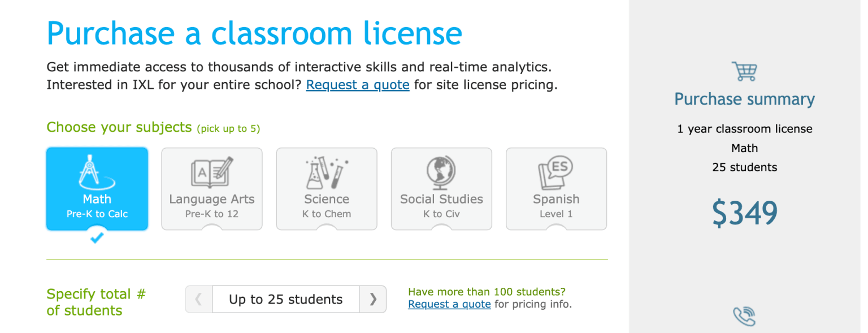Click the Science flask icon

(x=327, y=172)
